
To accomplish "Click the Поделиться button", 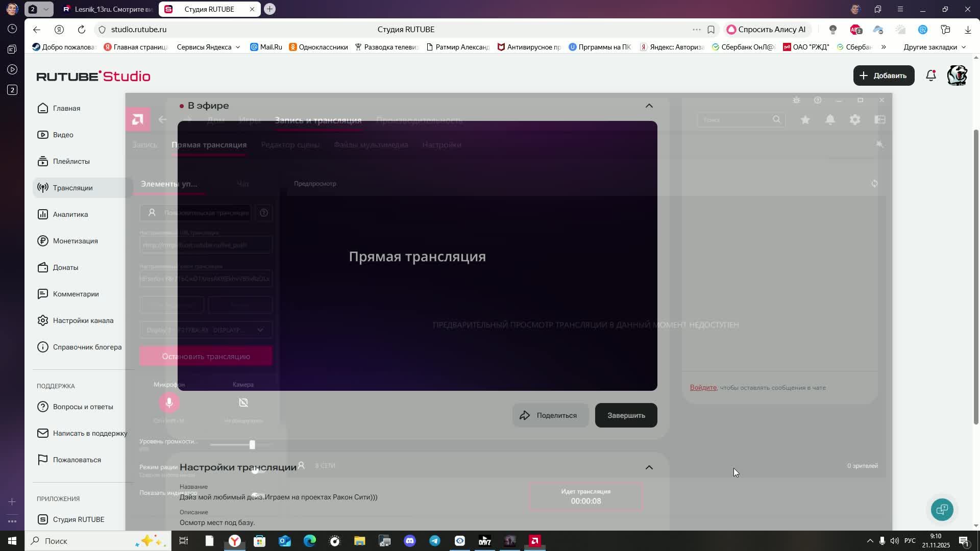I will (x=550, y=415).
